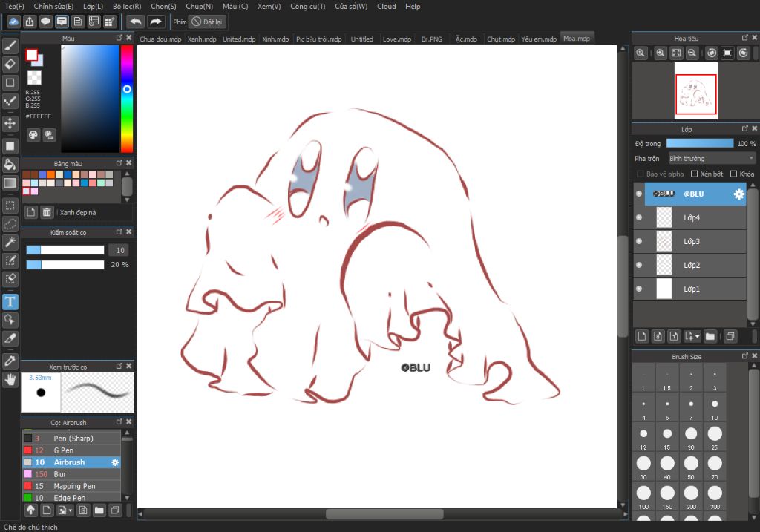Open the Công cụ(T) menu
Image resolution: width=760 pixels, height=532 pixels.
click(x=308, y=6)
